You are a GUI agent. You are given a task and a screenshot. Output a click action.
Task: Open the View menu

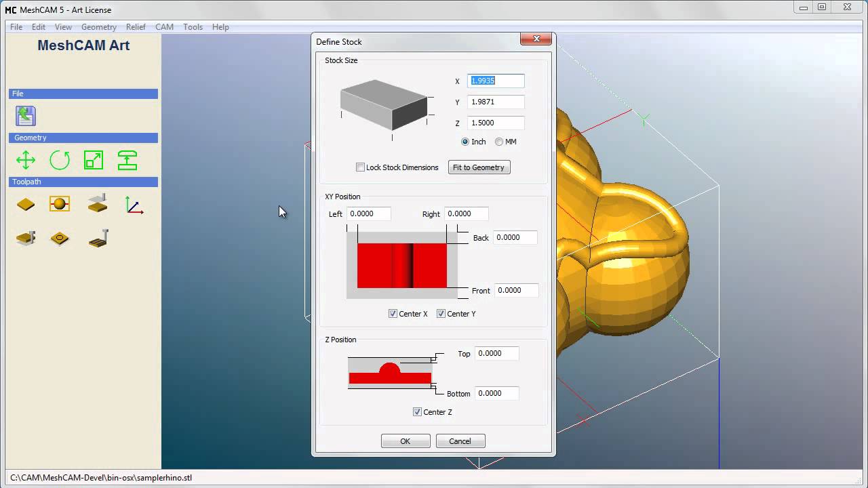pos(63,27)
